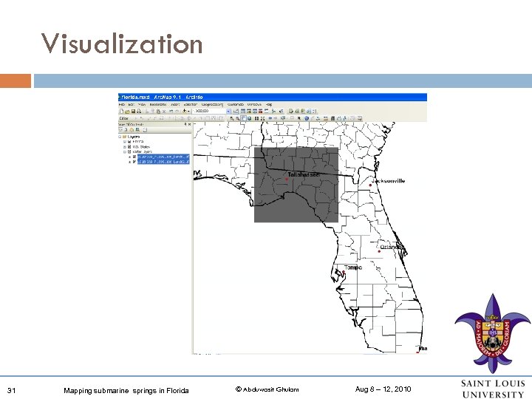Image resolution: width=532 pixels, height=399 pixels.
Task: Collapse the raster layers group
Action: [x=125, y=151]
